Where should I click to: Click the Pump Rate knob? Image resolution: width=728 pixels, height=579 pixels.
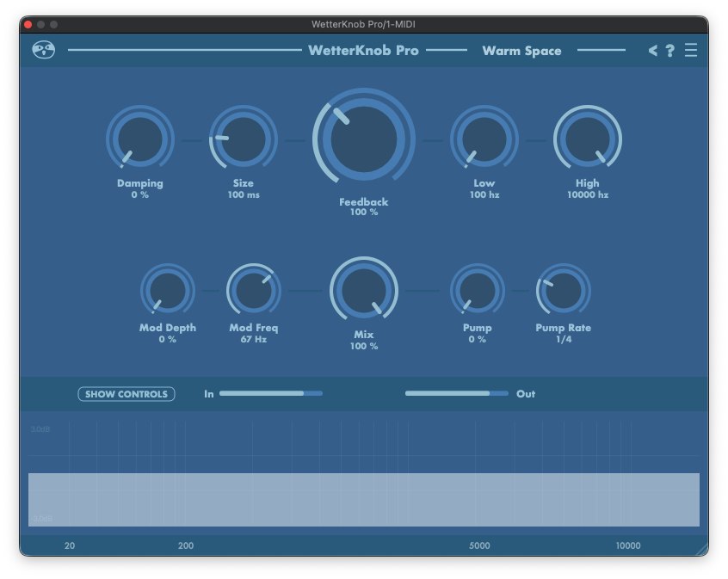(x=564, y=291)
